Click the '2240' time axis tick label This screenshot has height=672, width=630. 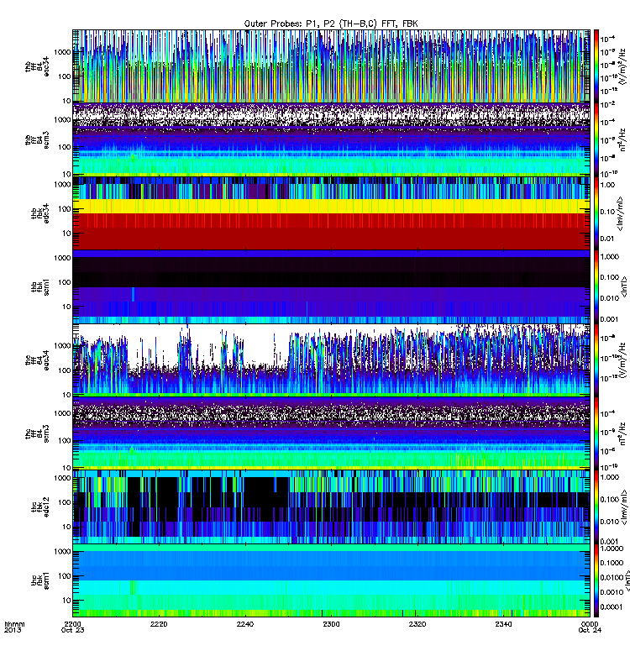coord(244,624)
